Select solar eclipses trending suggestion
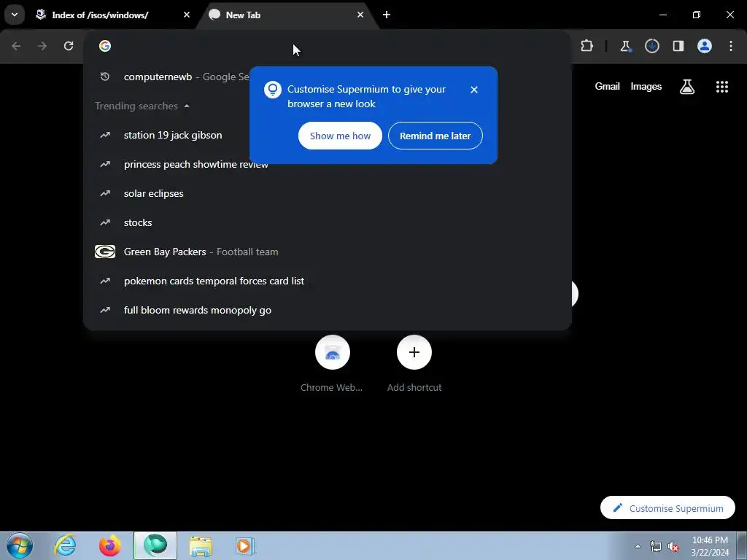 coord(328,193)
